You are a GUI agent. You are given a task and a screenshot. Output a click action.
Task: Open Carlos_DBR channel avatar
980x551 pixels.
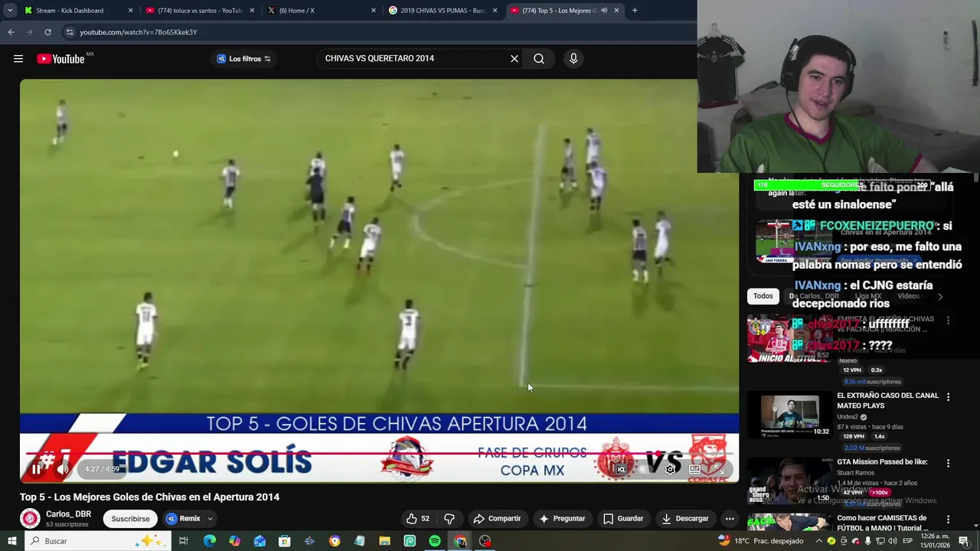30,519
